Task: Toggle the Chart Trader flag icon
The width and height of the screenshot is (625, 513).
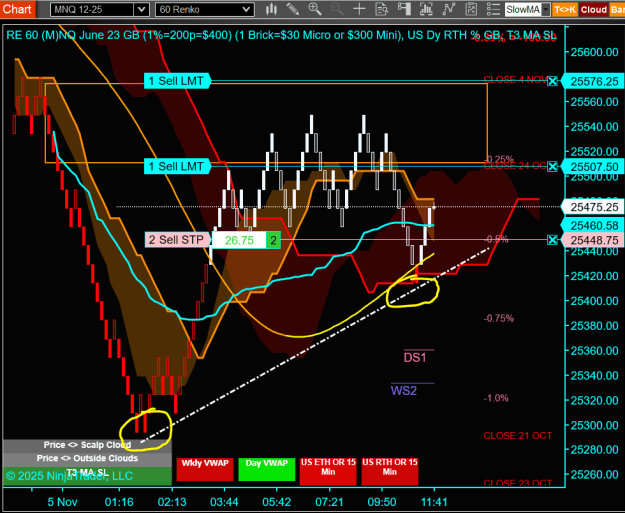Action: point(404,9)
